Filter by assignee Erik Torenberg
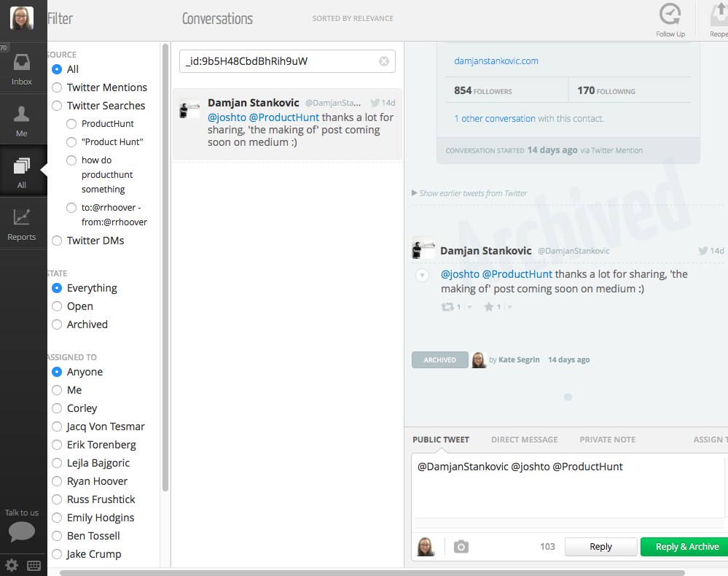This screenshot has width=728, height=576. (x=57, y=445)
